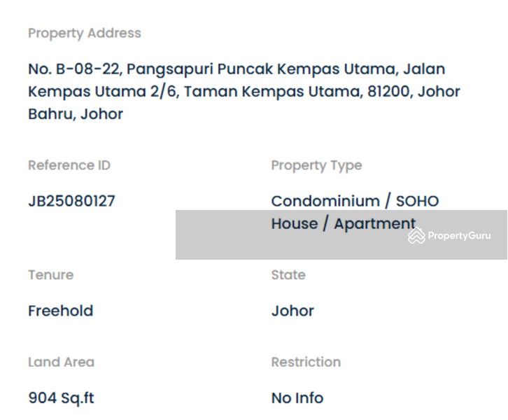Screen dimensions: 508x420
Task: Click the Freehold value
Action: tap(61, 311)
